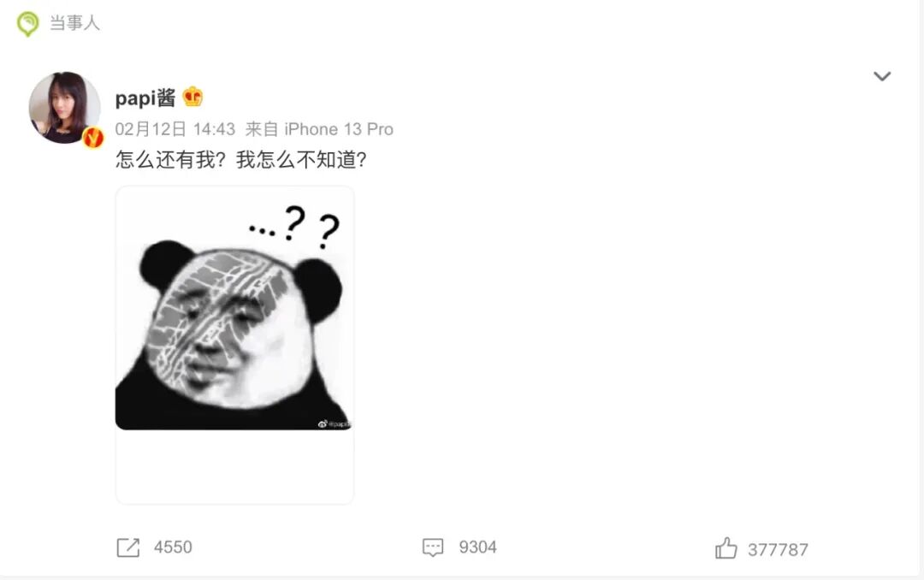Click the green 当事人 topic icon

click(x=27, y=24)
